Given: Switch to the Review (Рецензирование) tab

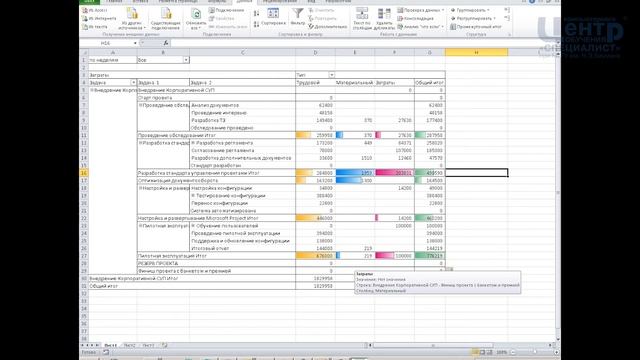Looking at the screenshot, I should (280, 2).
